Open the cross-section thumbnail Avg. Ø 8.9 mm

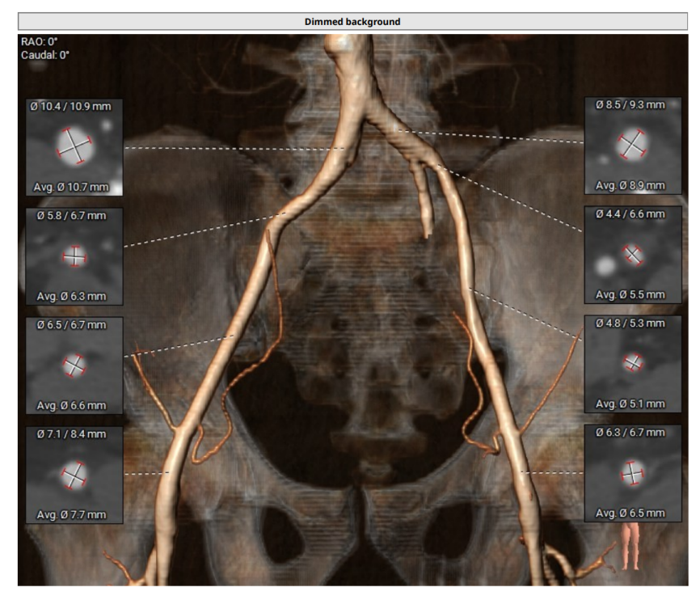(x=633, y=146)
